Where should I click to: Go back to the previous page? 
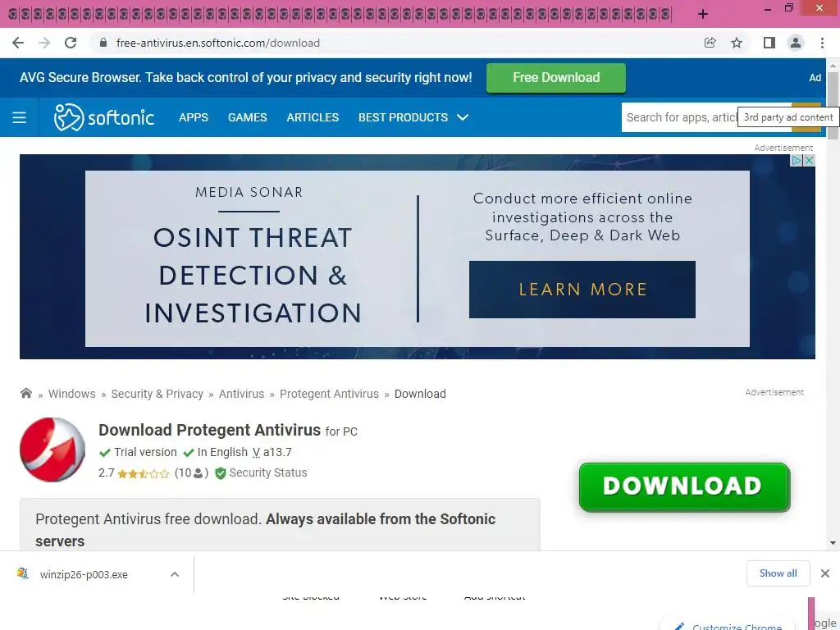pyautogui.click(x=18, y=43)
